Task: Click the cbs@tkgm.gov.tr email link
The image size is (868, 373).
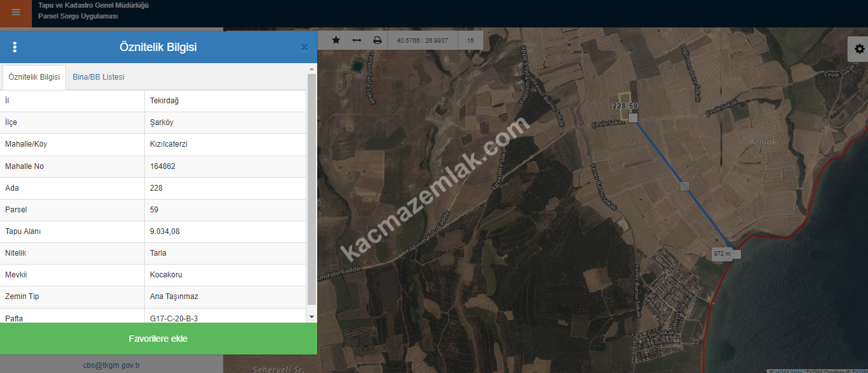Action: (x=111, y=365)
